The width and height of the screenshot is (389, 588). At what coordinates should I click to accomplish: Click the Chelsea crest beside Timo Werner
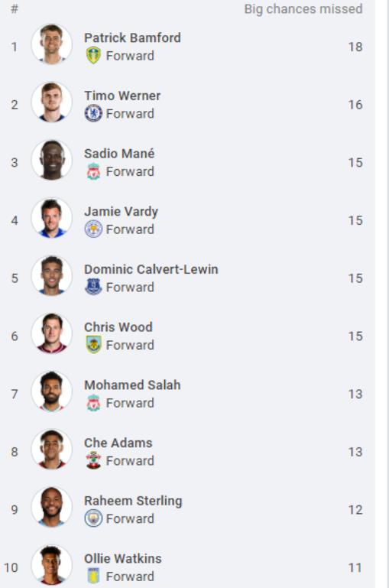[93, 113]
